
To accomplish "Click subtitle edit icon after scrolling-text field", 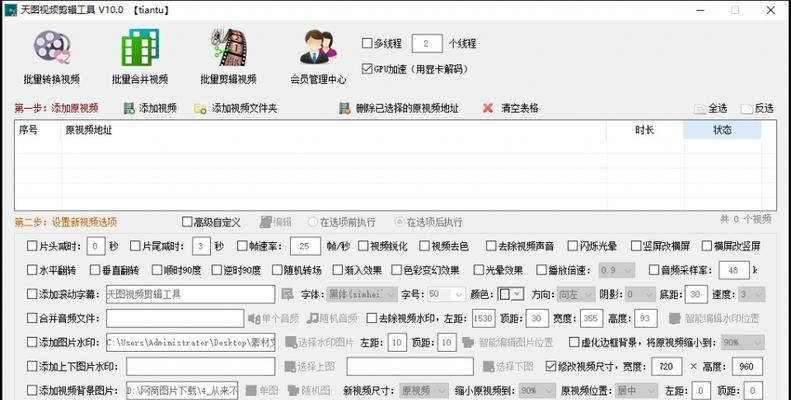I will click(x=287, y=294).
